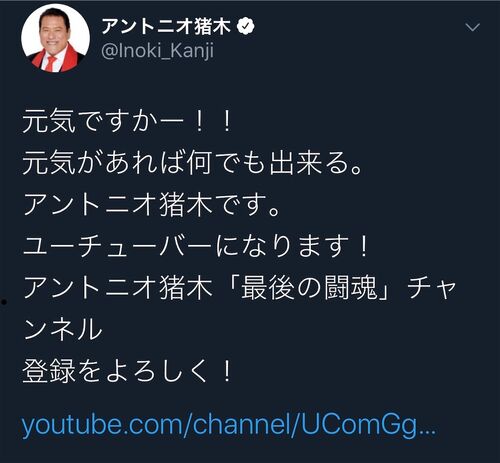Viewport: 500px width, 463px height.
Task: Open the youtube.com/channel/UComGg... link
Action: 229,425
